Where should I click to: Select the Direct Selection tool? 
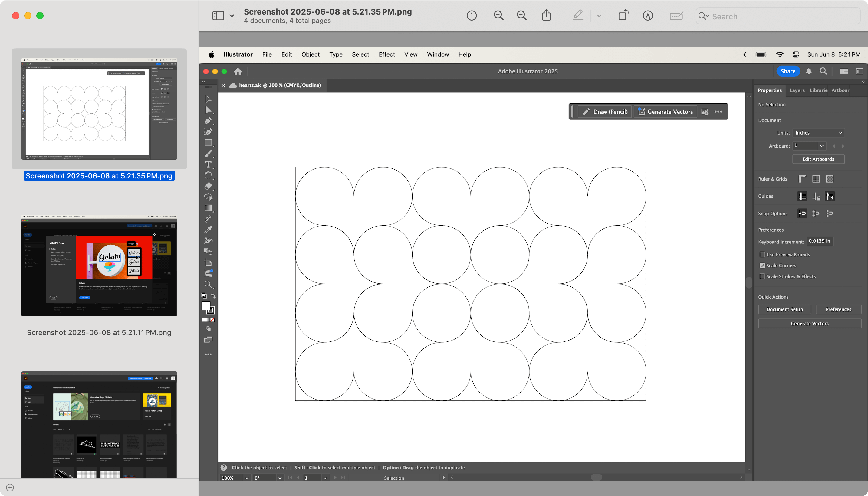(208, 110)
